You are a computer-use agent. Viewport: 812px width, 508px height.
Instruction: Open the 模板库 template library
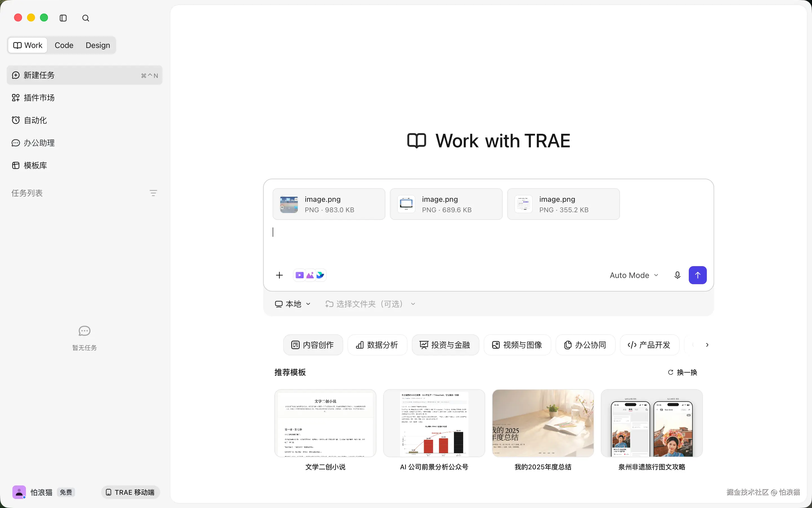coord(85,165)
